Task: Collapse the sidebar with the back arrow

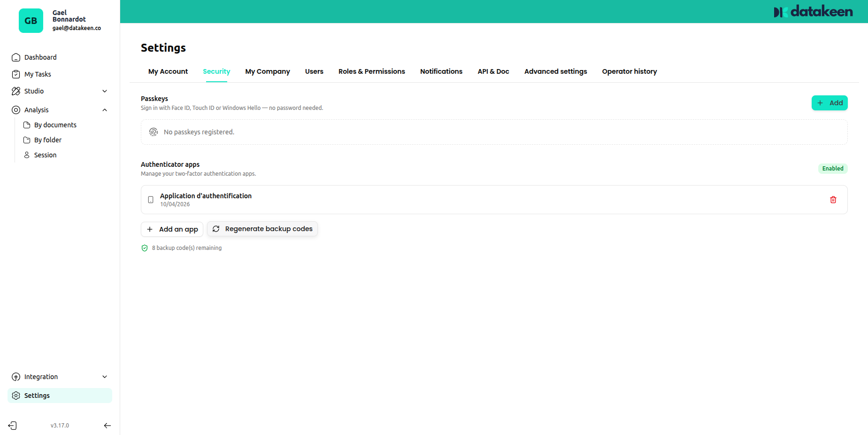Action: point(107,425)
